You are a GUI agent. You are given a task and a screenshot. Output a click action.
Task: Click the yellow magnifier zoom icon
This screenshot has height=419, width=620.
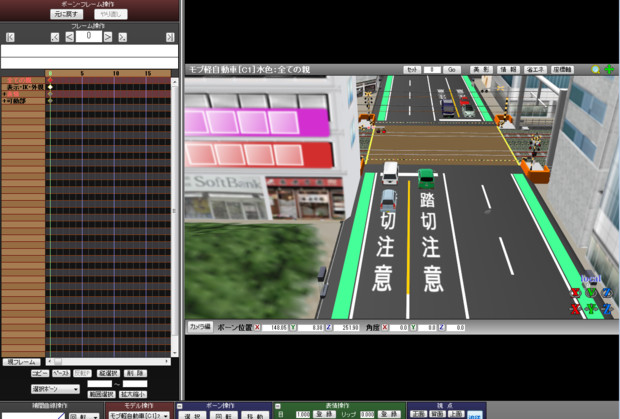tap(595, 70)
